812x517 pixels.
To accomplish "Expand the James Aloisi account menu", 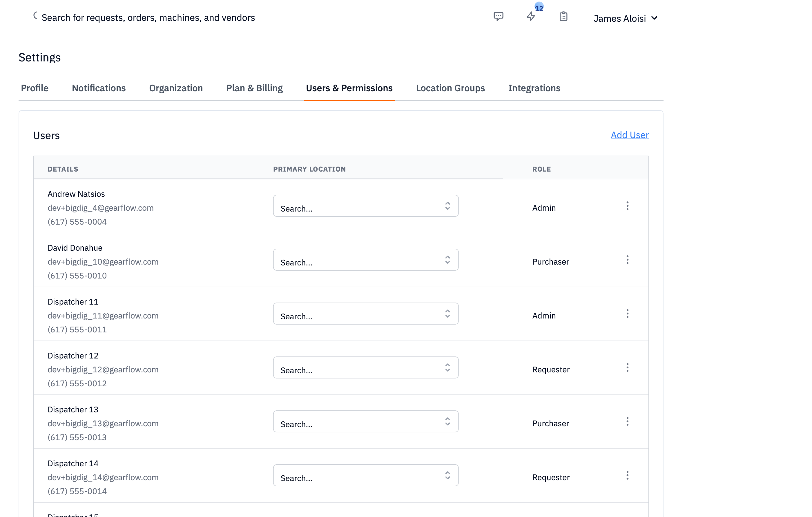I will coord(625,18).
